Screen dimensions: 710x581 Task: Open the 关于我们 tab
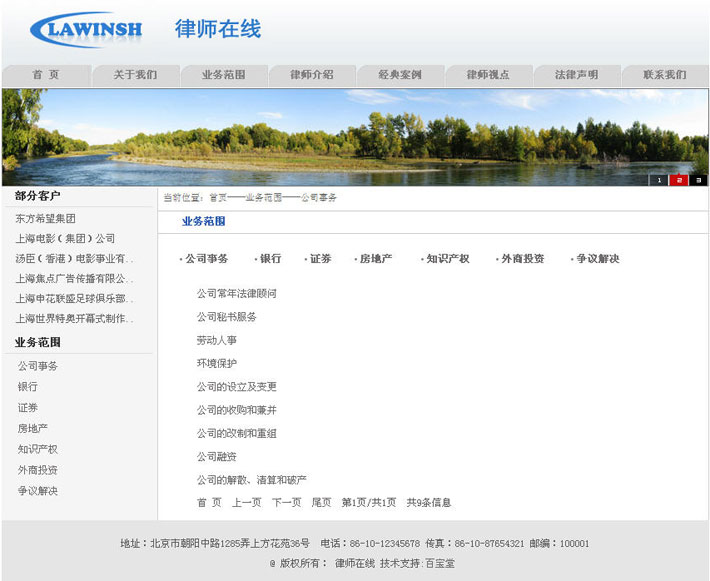(x=135, y=75)
